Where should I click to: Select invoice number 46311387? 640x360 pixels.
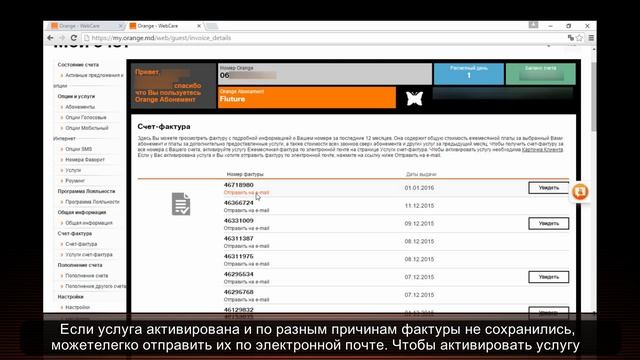click(x=238, y=238)
